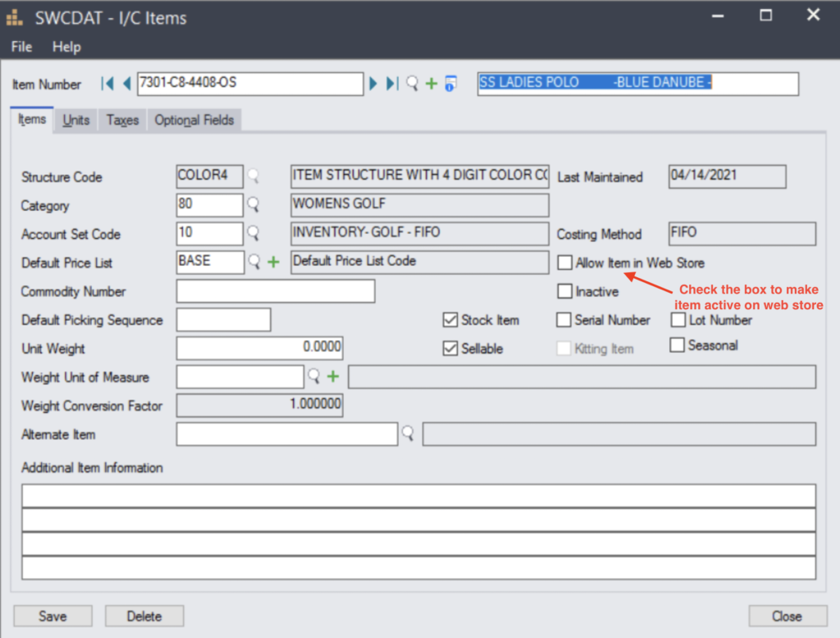Switch to the Taxes tab
This screenshot has width=840, height=638.
click(122, 120)
